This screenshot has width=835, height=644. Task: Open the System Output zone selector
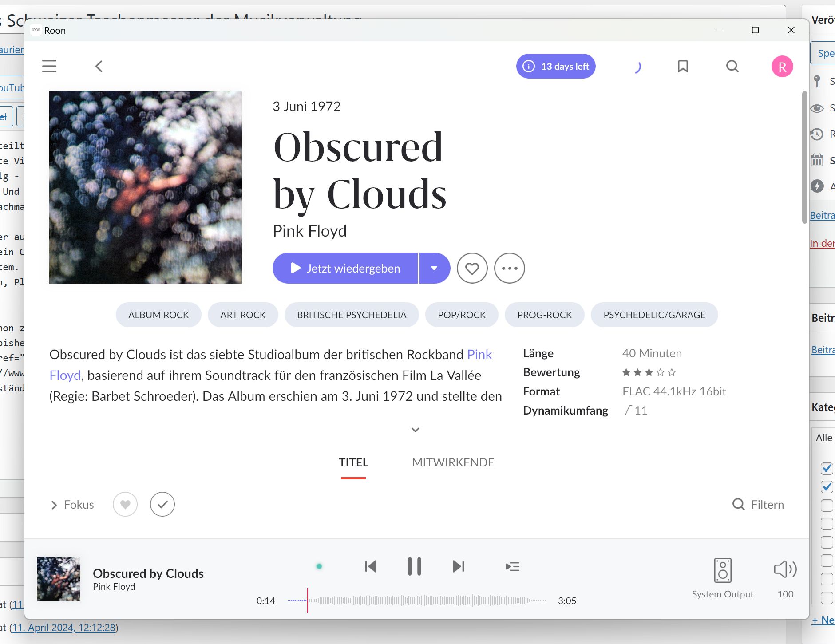[x=723, y=579]
